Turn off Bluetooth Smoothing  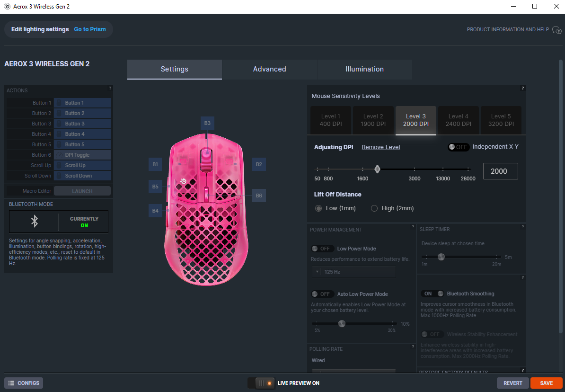(x=433, y=294)
